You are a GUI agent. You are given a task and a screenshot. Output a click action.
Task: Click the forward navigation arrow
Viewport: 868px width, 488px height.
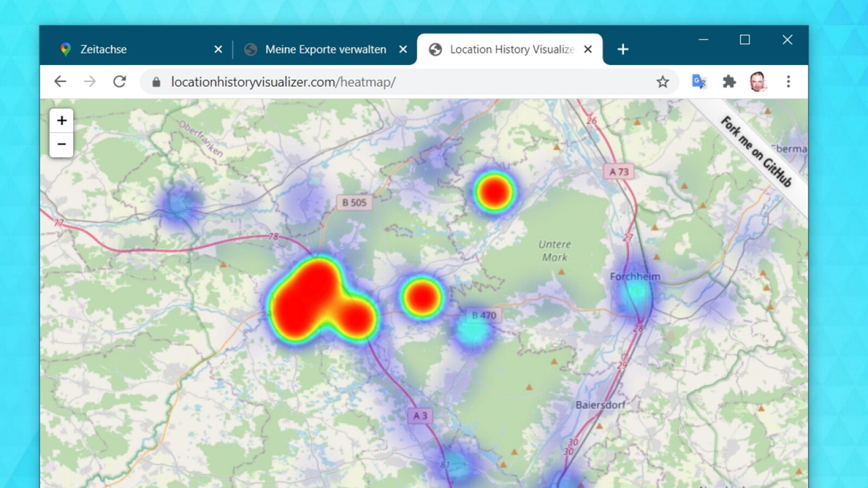[90, 82]
